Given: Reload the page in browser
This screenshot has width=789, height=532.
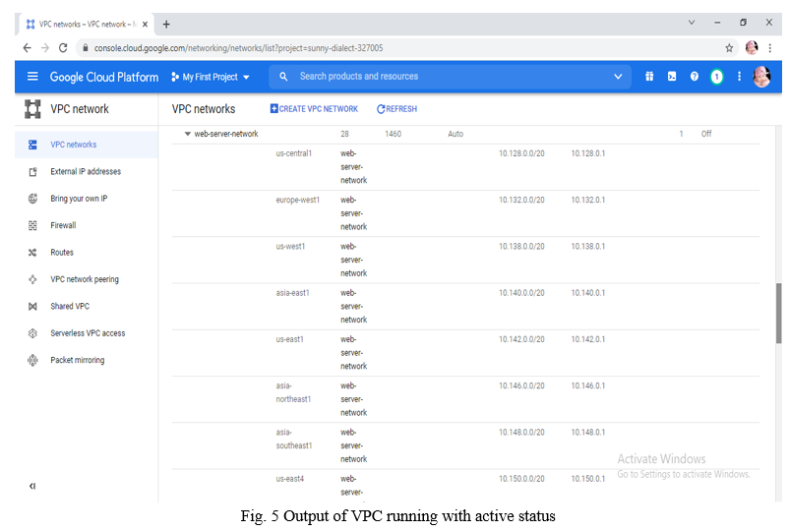Looking at the screenshot, I should pos(63,48).
